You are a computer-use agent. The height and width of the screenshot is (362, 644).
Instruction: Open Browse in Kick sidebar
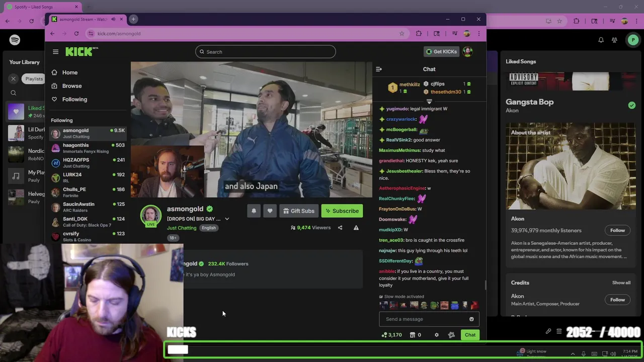coord(71,86)
